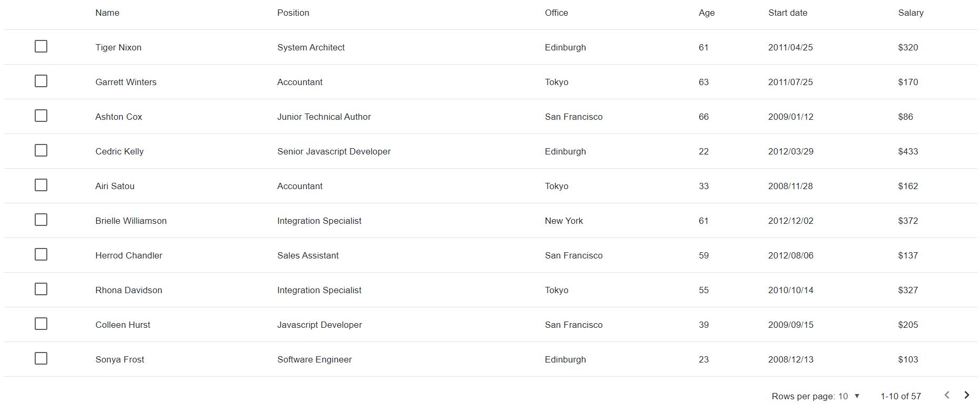Click the Position column header
The image size is (980, 414).
[x=293, y=13]
